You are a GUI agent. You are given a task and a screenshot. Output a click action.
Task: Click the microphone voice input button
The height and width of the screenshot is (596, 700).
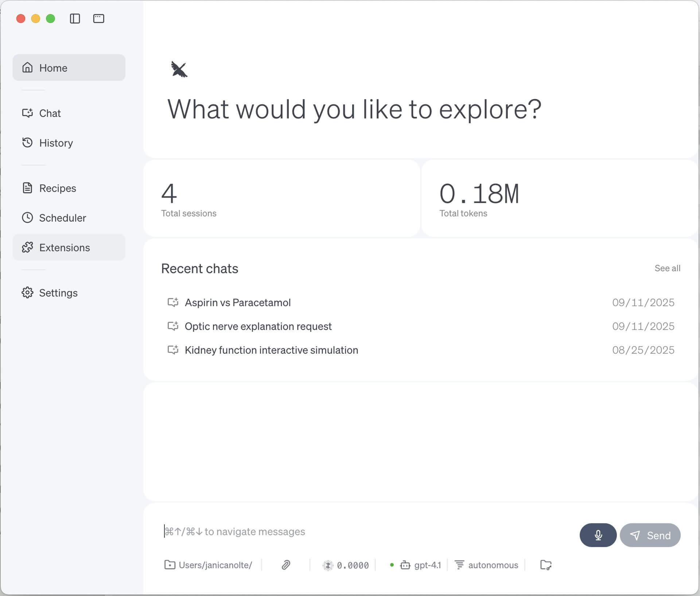click(x=598, y=535)
